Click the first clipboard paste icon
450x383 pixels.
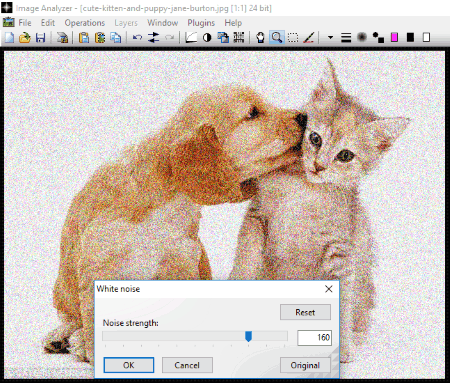(x=84, y=37)
